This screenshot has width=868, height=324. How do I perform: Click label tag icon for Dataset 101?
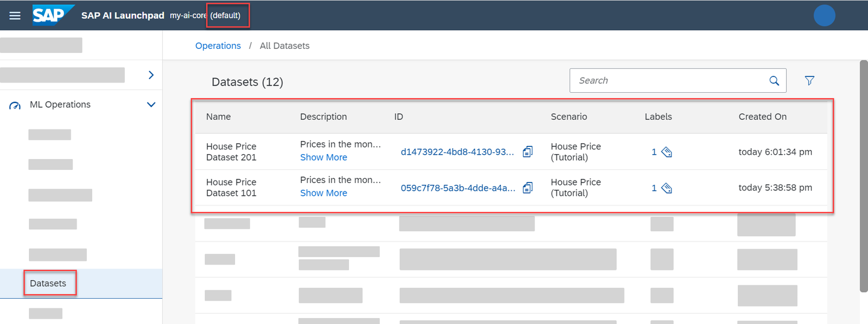[x=666, y=188]
